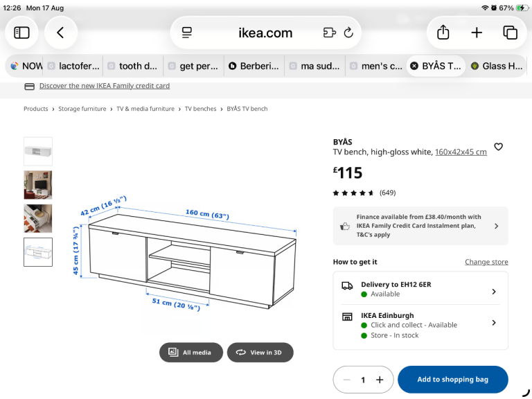The height and width of the screenshot is (399, 532).
Task: Tap the quantity value 1 field
Action: click(x=363, y=380)
